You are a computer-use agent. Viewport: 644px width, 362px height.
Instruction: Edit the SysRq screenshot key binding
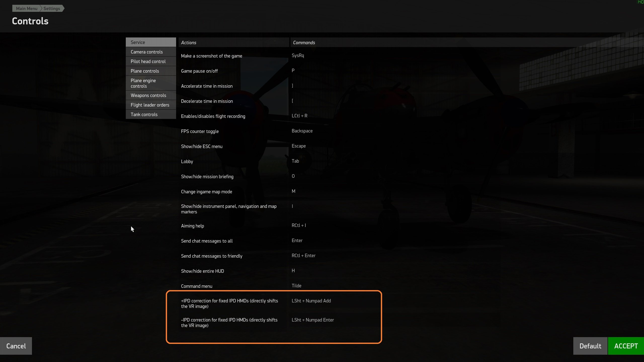[x=298, y=55]
